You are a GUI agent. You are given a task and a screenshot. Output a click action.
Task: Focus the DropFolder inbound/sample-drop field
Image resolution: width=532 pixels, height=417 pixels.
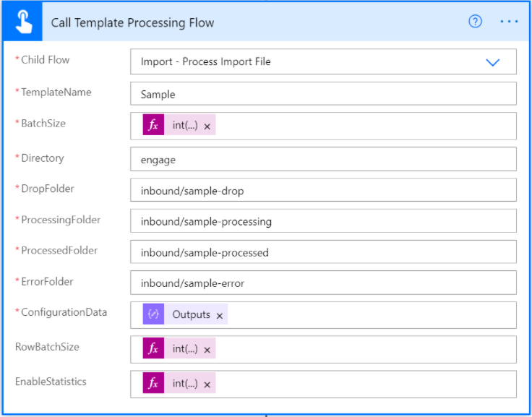coord(323,190)
